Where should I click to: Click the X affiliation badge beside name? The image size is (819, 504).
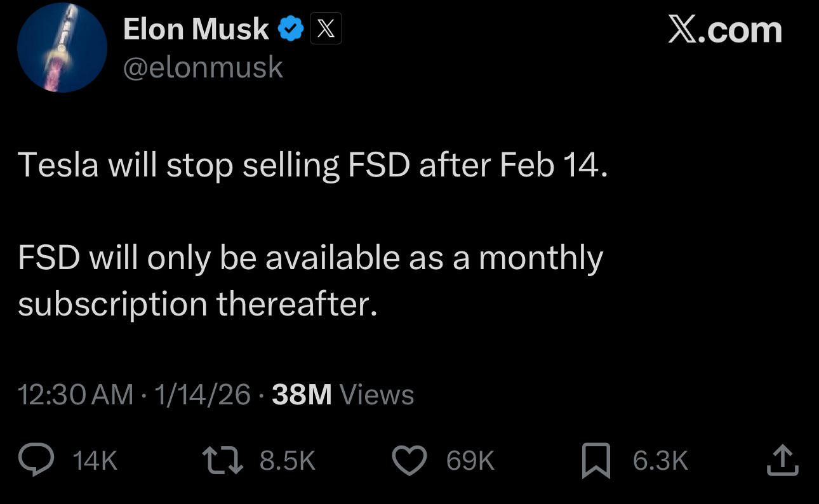pos(326,29)
